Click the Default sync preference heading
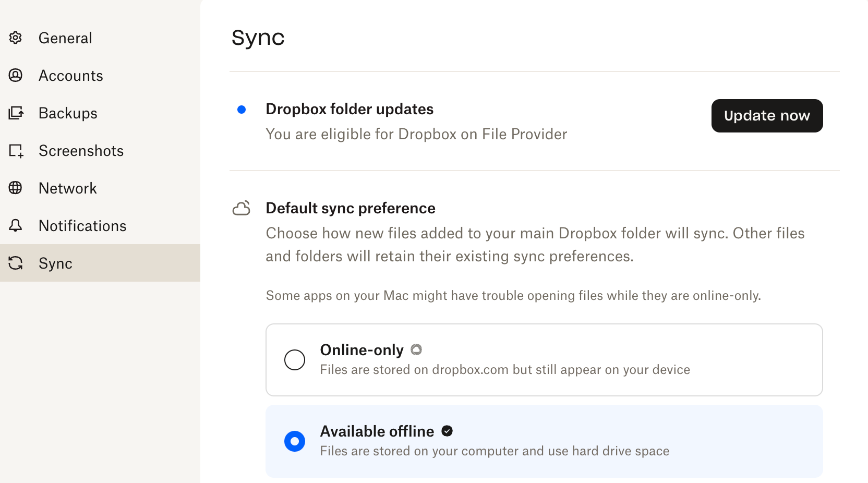The width and height of the screenshot is (868, 483). click(x=351, y=208)
